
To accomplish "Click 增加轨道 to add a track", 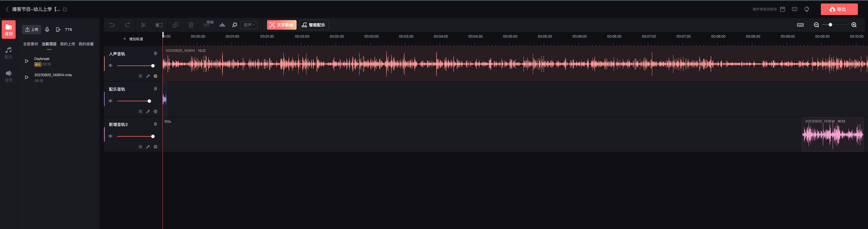I will tap(133, 39).
